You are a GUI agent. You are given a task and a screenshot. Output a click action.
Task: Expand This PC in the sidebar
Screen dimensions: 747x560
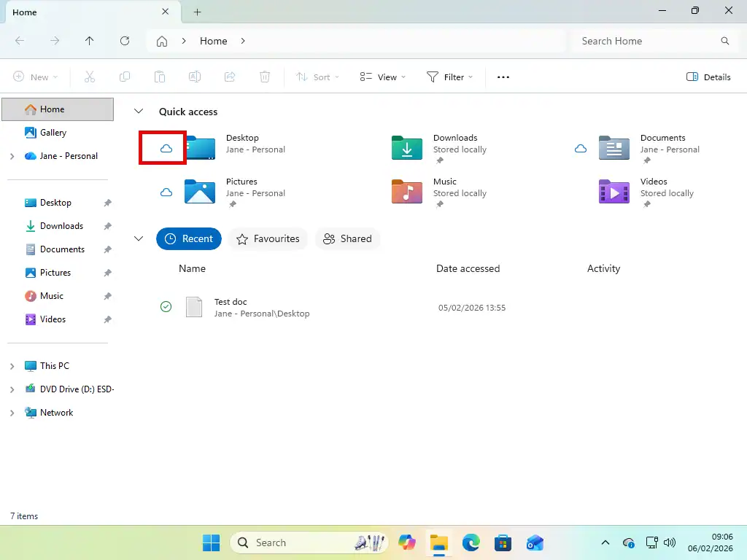(12, 365)
